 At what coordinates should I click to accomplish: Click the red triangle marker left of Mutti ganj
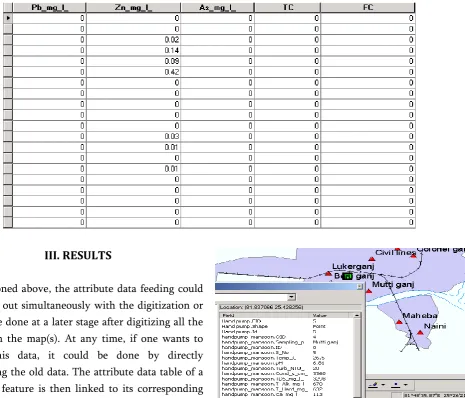click(x=369, y=291)
